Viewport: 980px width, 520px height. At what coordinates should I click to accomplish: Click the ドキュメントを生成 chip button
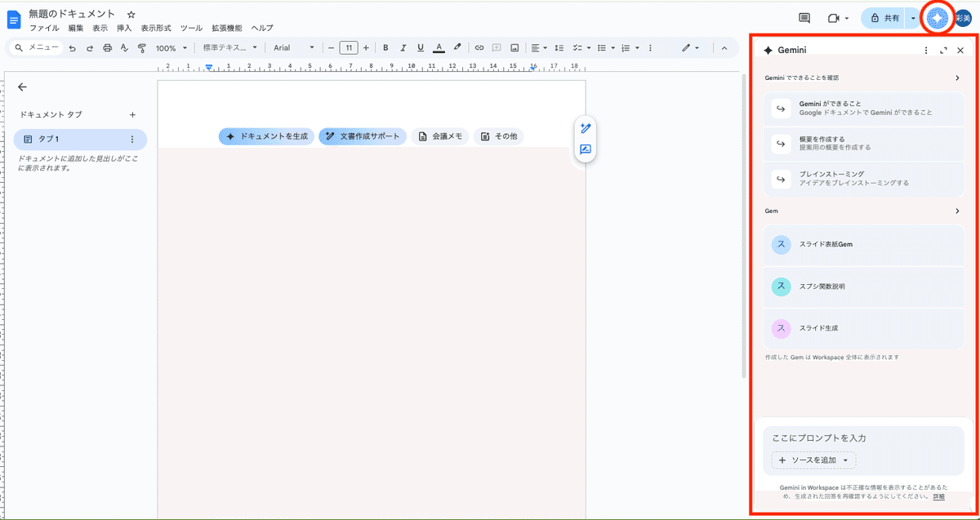click(x=266, y=136)
